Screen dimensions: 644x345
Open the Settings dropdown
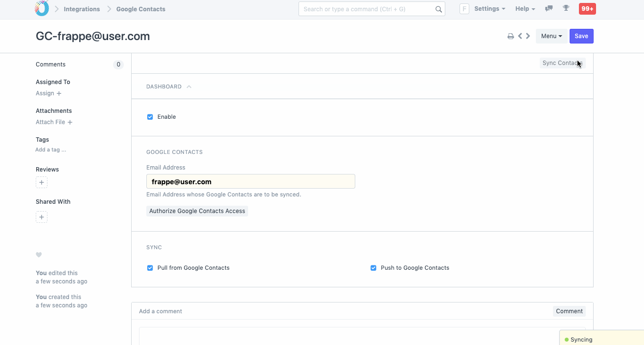point(490,9)
